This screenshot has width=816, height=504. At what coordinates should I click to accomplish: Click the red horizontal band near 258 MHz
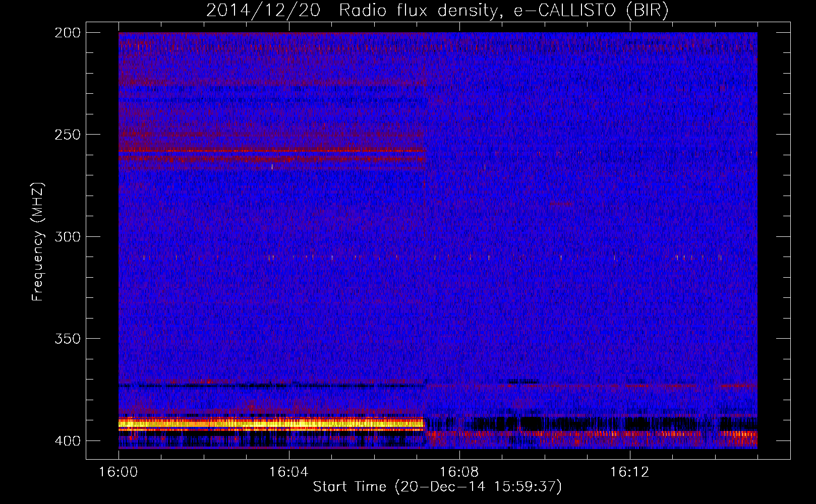[x=272, y=151]
